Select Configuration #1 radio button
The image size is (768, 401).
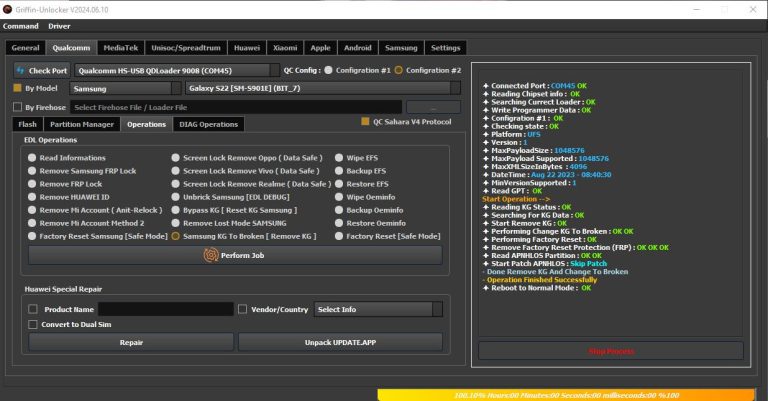tap(329, 70)
